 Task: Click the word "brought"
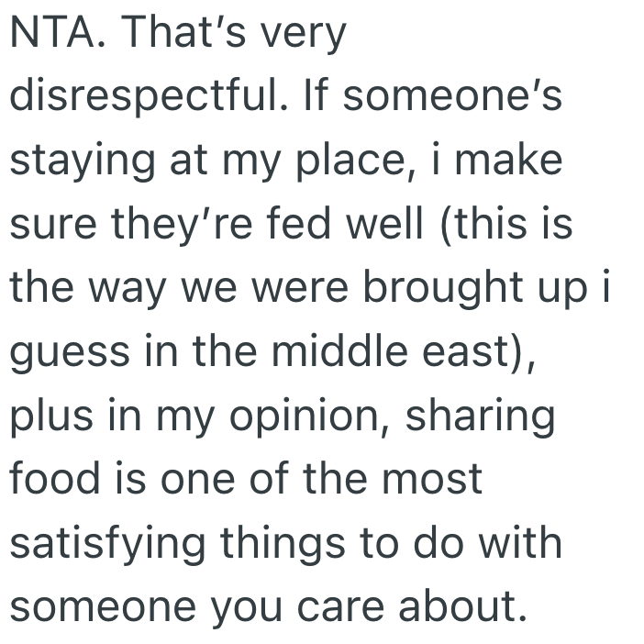446,288
